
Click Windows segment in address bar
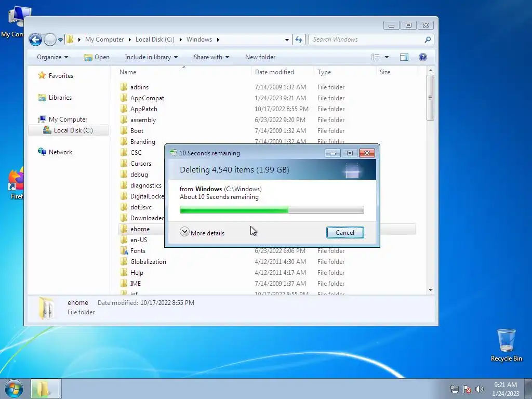199,39
